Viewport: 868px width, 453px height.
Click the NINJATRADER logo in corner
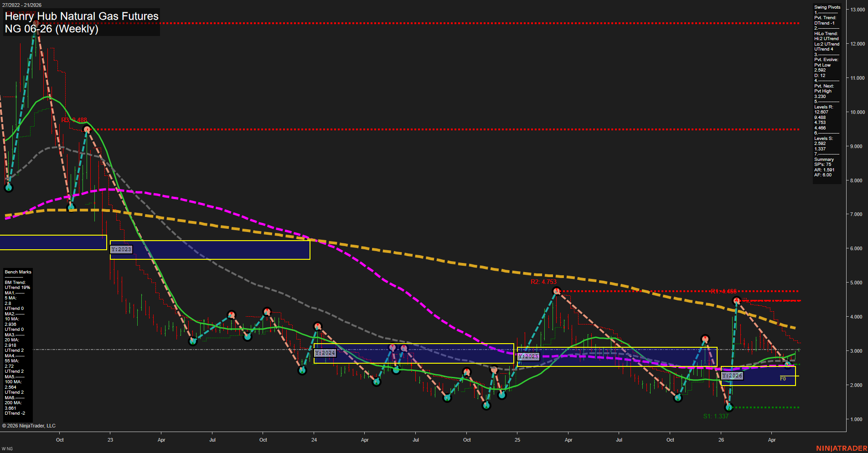[842, 448]
